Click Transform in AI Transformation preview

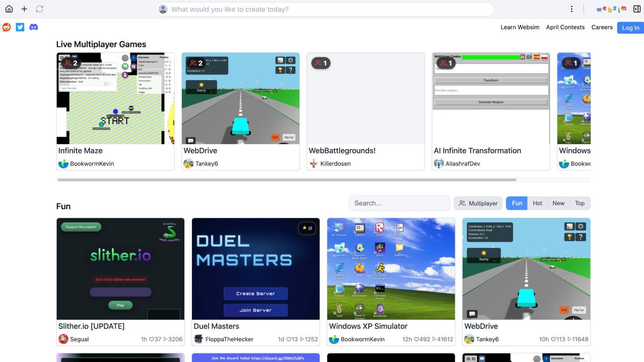pos(491,80)
